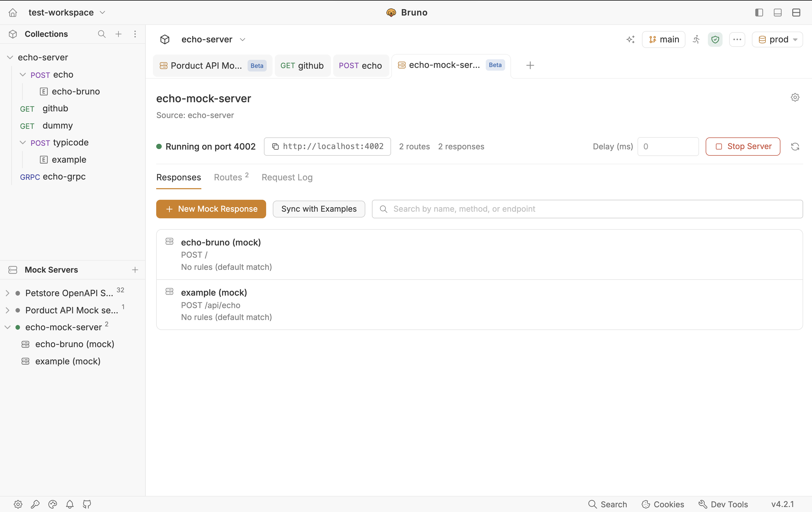Expand Porduct API Mock server
This screenshot has width=812, height=512.
7,310
